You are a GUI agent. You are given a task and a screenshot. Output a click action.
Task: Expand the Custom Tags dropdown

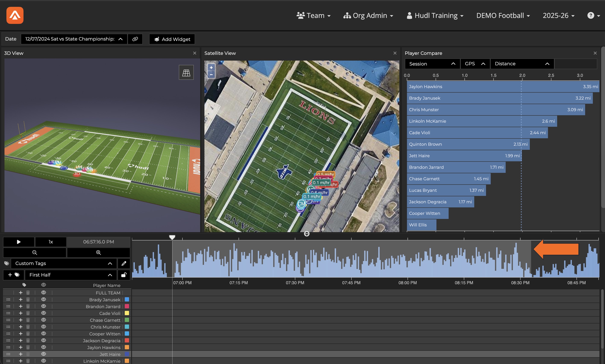click(x=64, y=264)
